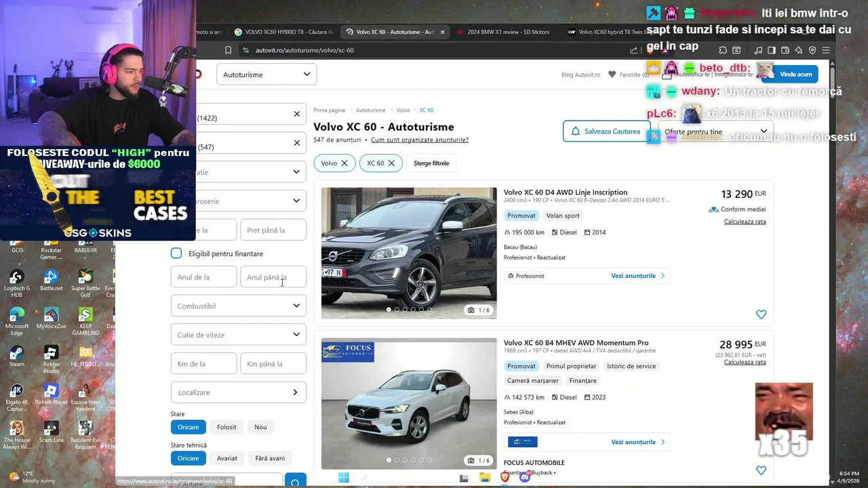
Task: Remove the XC 60 filter chip
Action: tap(391, 163)
